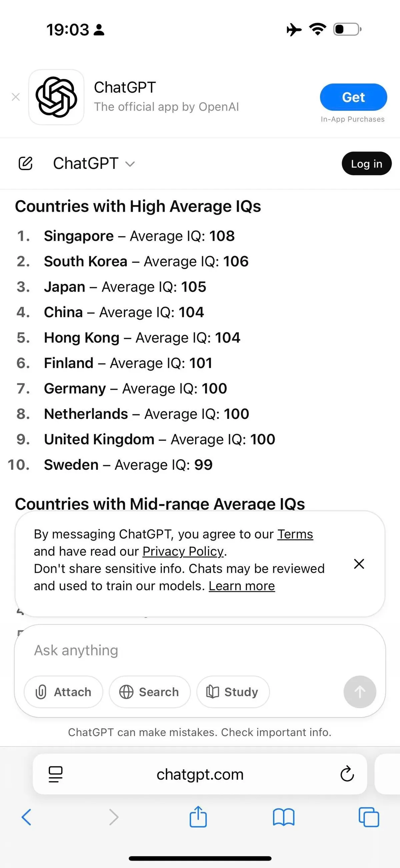Tap the ChatGPT app logo icon
Screen dimensions: 400x868
click(x=56, y=97)
